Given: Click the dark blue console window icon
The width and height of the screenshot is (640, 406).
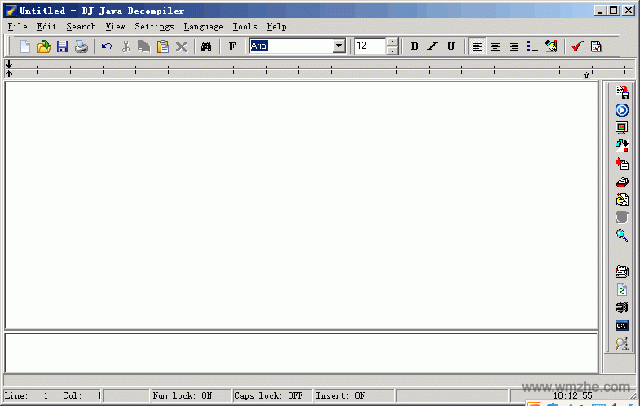Looking at the screenshot, I should (622, 326).
